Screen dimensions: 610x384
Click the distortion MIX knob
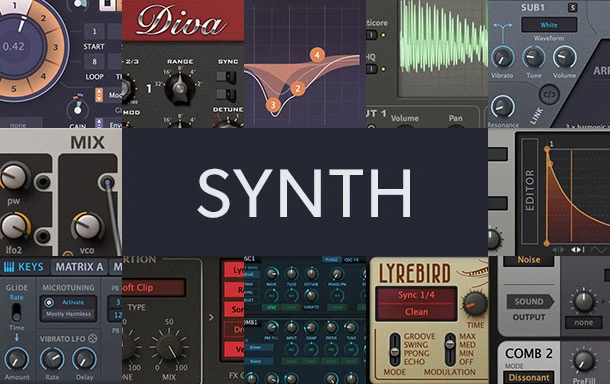[169, 346]
